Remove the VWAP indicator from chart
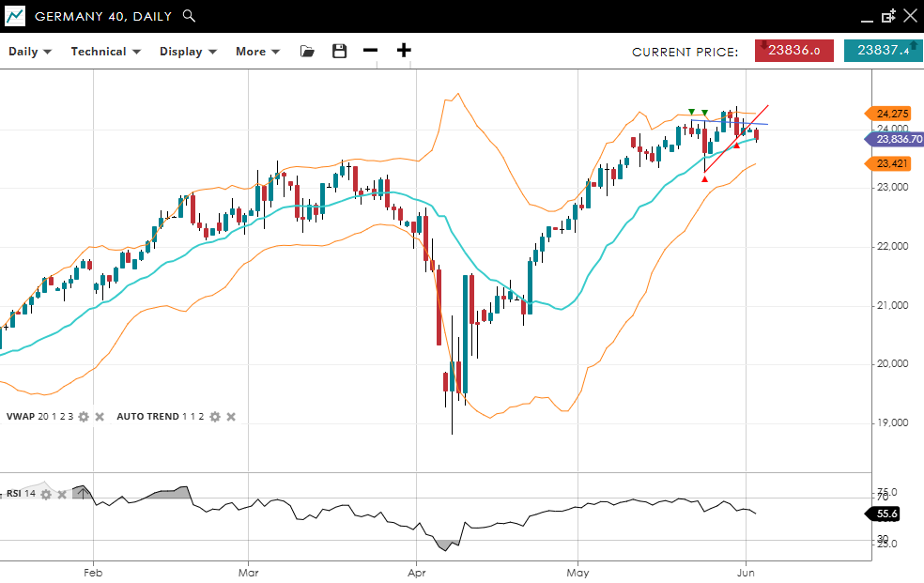This screenshot has width=924, height=583. pyautogui.click(x=100, y=417)
